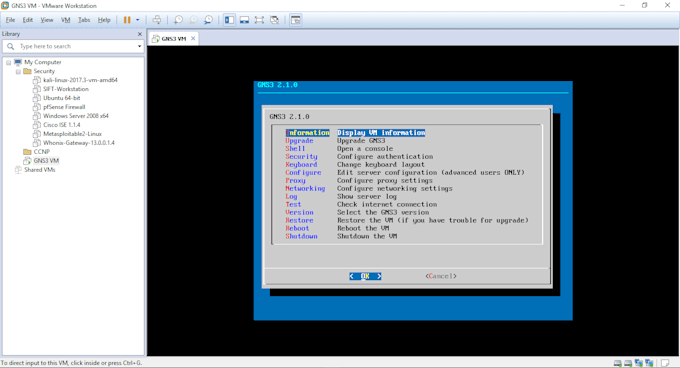
Task: Select Ubuntu 64-bit VM
Action: point(62,98)
